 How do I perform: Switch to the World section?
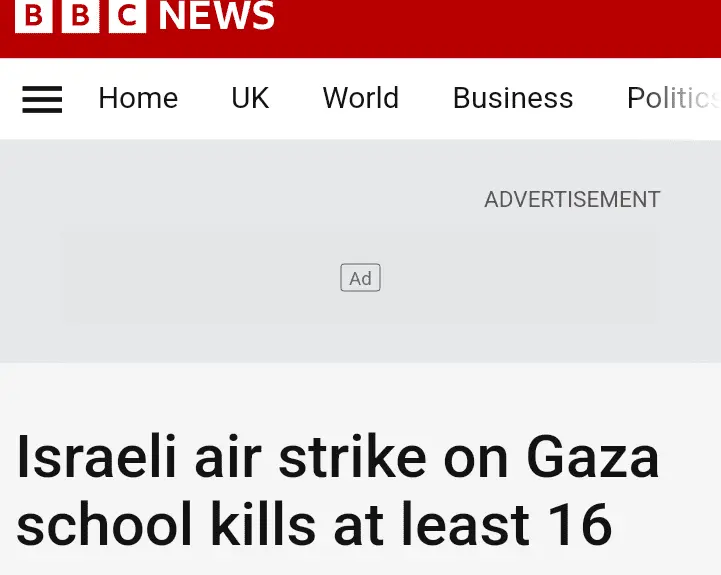360,98
